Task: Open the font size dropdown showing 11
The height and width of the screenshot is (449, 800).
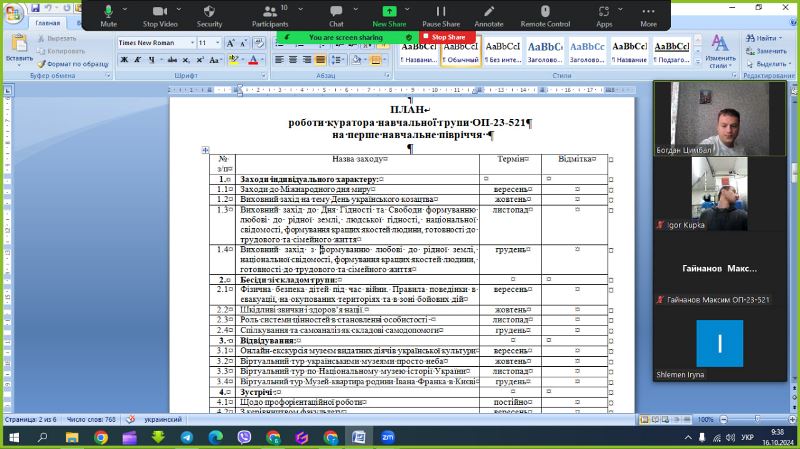Action: coord(218,43)
